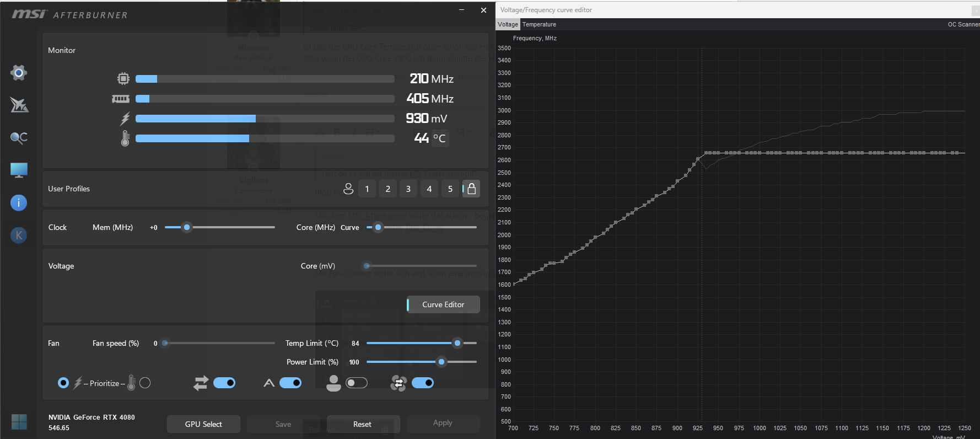This screenshot has height=439, width=980.
Task: Toggle the link limits switch
Action: [224, 383]
